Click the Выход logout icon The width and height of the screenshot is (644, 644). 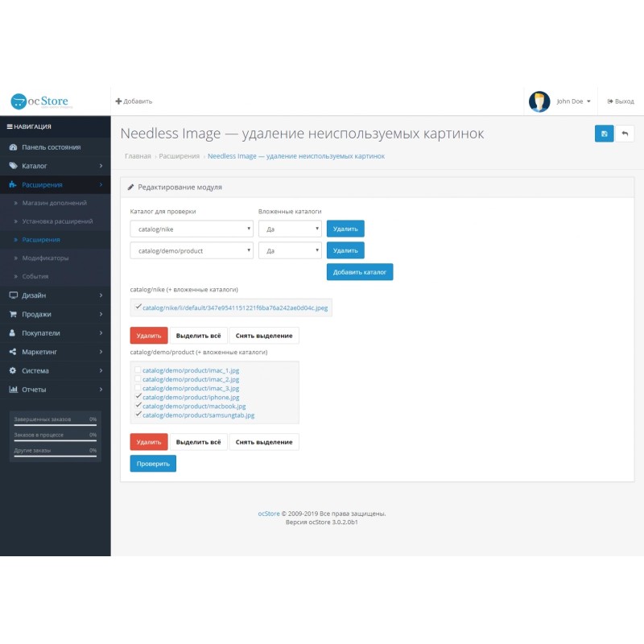coord(610,101)
